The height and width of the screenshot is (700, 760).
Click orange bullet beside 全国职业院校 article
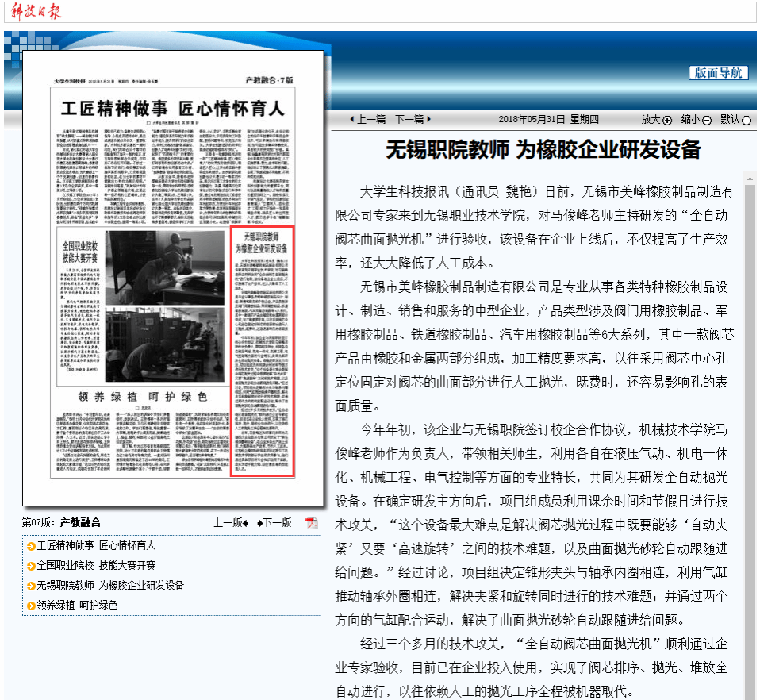[x=31, y=566]
